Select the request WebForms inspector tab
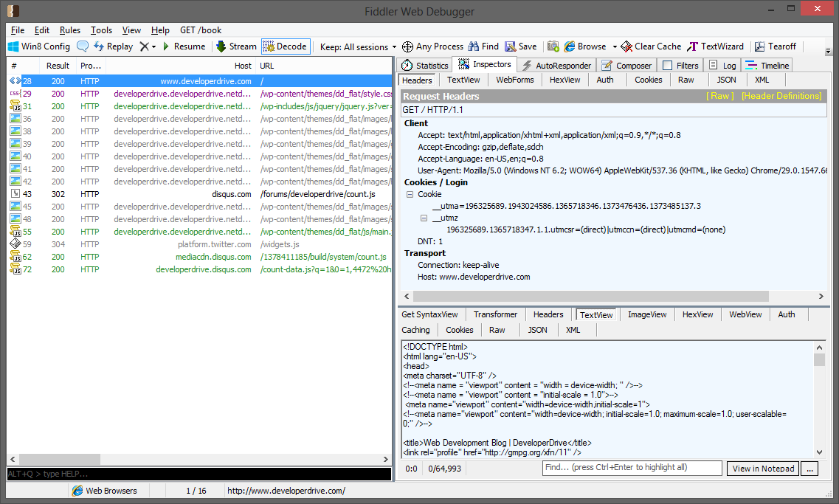Viewport: 839px width, 504px height. click(x=515, y=80)
